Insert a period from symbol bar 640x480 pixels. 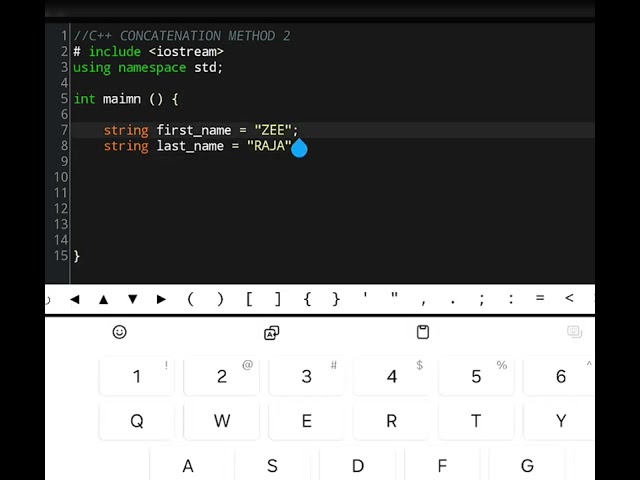pyautogui.click(x=453, y=302)
